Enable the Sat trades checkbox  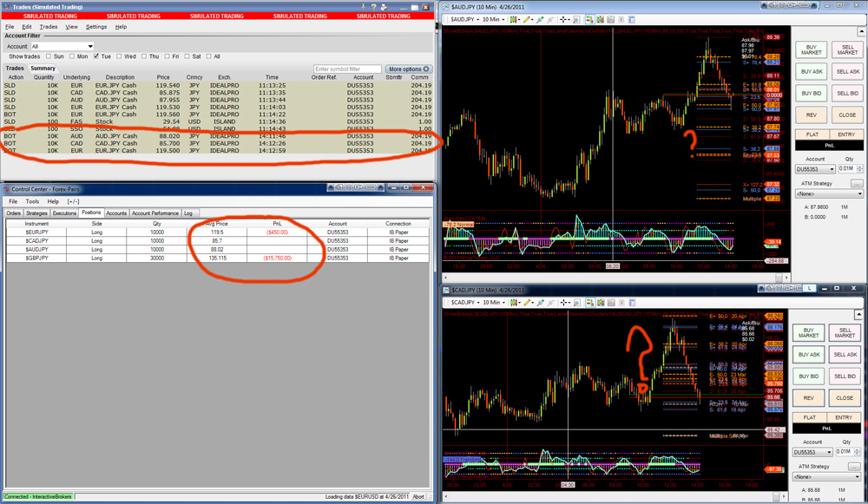tap(187, 56)
